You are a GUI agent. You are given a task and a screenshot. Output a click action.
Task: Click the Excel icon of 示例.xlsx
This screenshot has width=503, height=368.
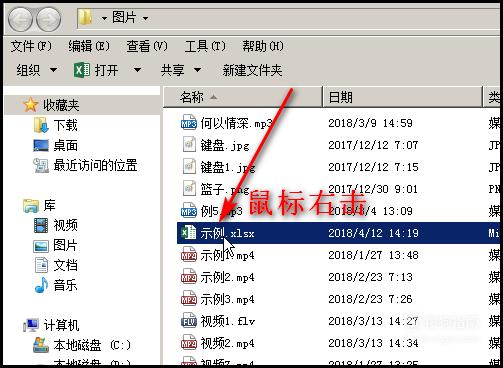(188, 232)
